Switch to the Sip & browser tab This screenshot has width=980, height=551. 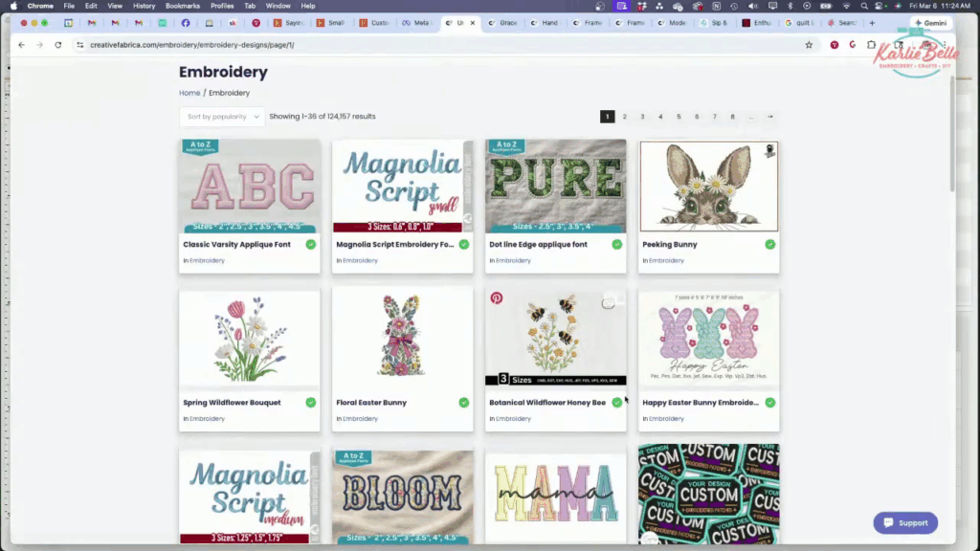click(714, 23)
